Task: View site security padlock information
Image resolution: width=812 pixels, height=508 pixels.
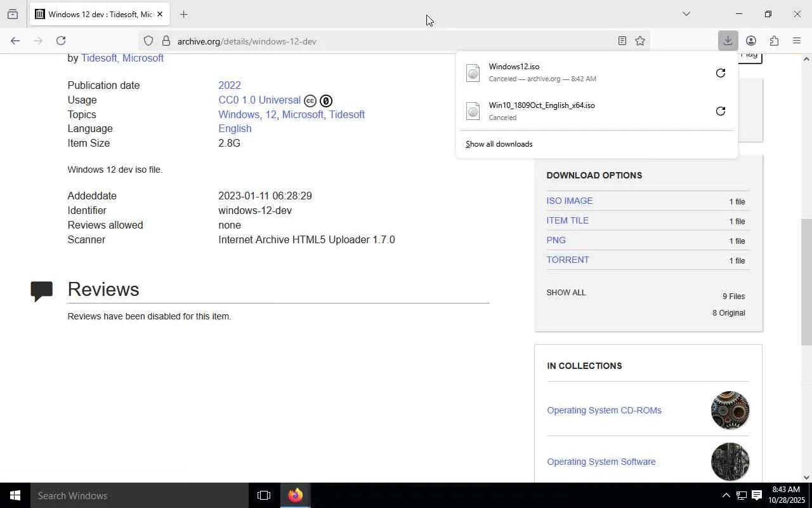Action: (x=166, y=41)
